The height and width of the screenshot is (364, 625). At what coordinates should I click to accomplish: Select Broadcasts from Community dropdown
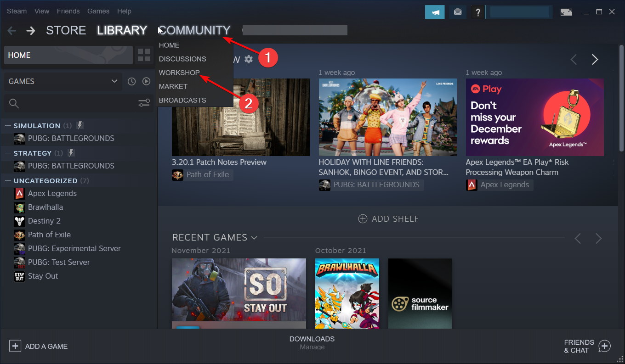click(x=182, y=100)
